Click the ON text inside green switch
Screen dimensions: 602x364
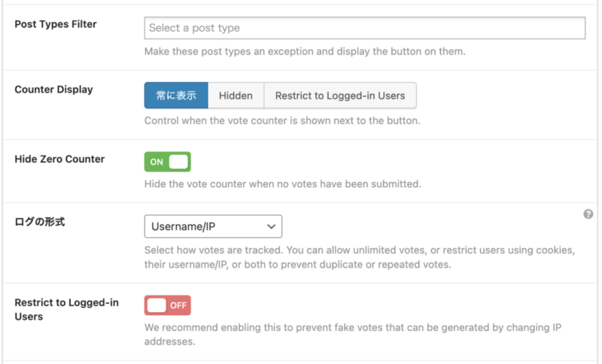(157, 162)
